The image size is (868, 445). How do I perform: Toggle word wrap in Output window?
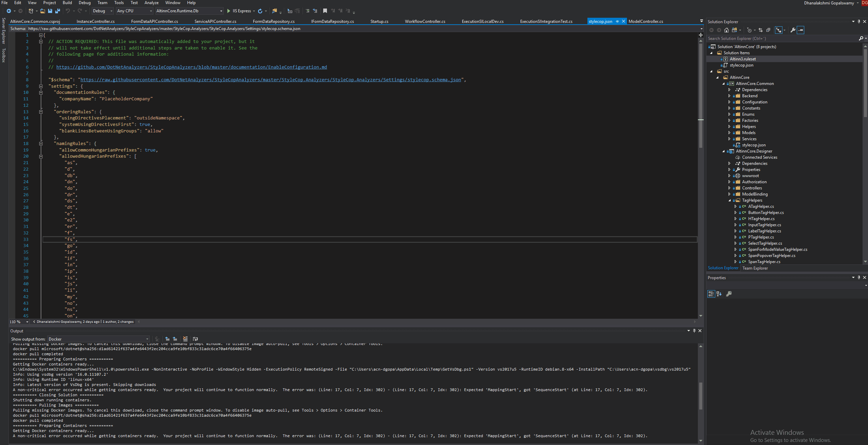point(195,339)
